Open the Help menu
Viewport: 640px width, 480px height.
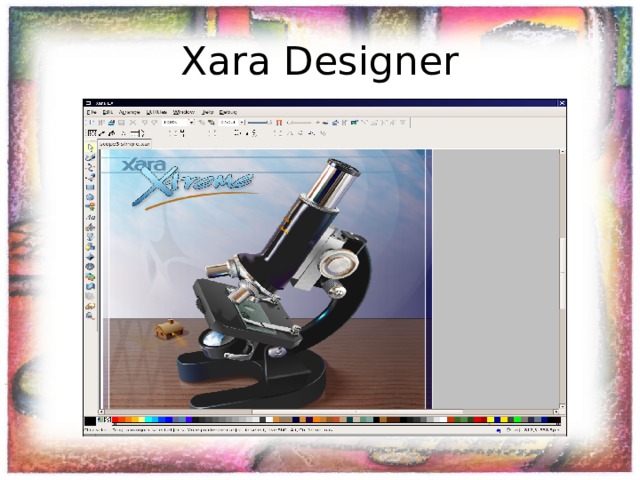click(x=207, y=112)
